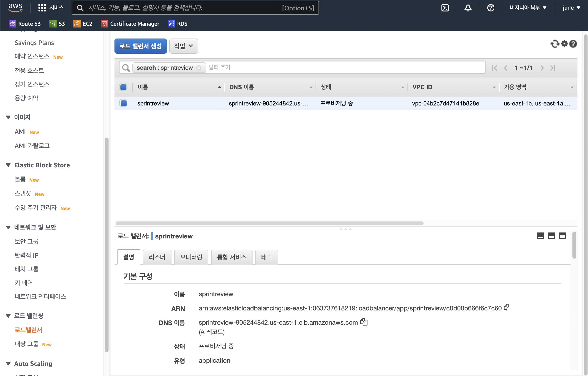Collapse the Elastic Block Store section
This screenshot has width=588, height=376.
pyautogui.click(x=8, y=165)
